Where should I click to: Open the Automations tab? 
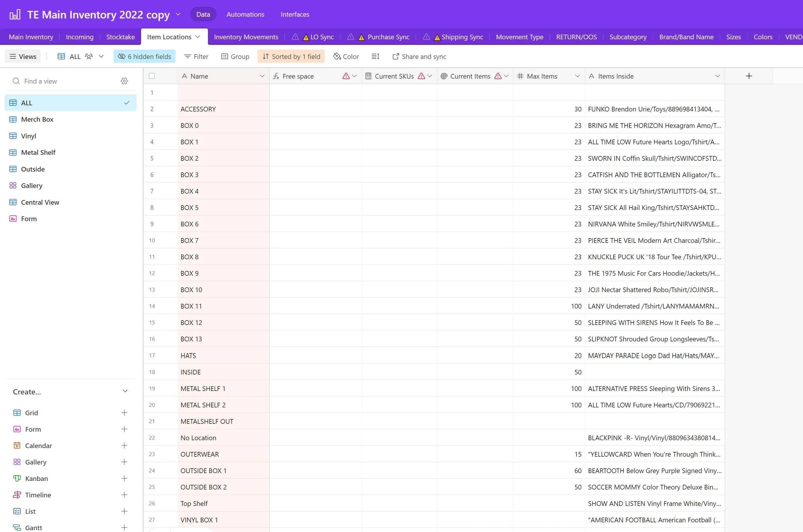click(x=245, y=14)
